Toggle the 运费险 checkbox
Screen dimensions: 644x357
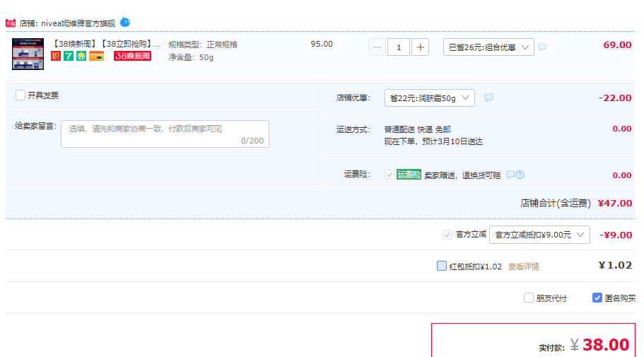390,175
